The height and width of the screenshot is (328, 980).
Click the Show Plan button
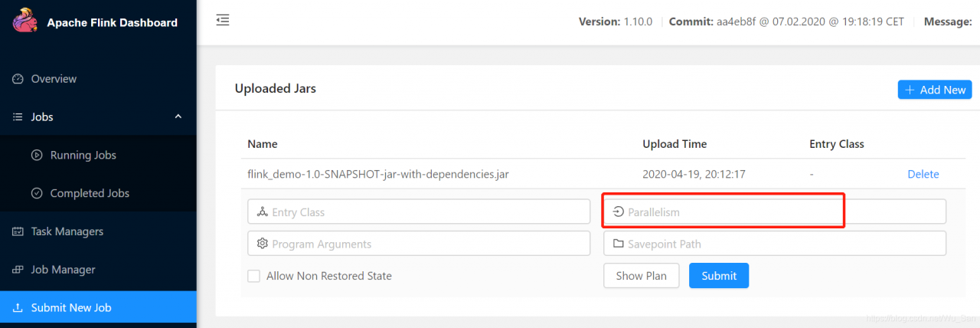click(x=641, y=276)
